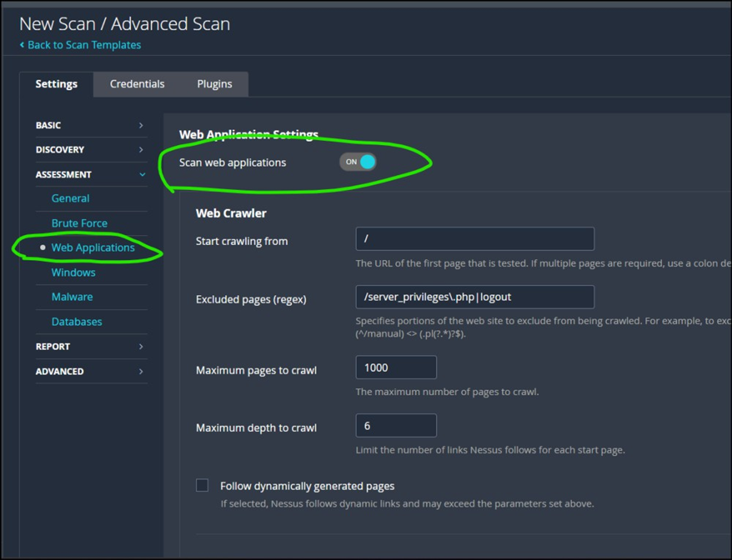This screenshot has height=560, width=732.
Task: Open the Plugins tab
Action: pos(214,84)
